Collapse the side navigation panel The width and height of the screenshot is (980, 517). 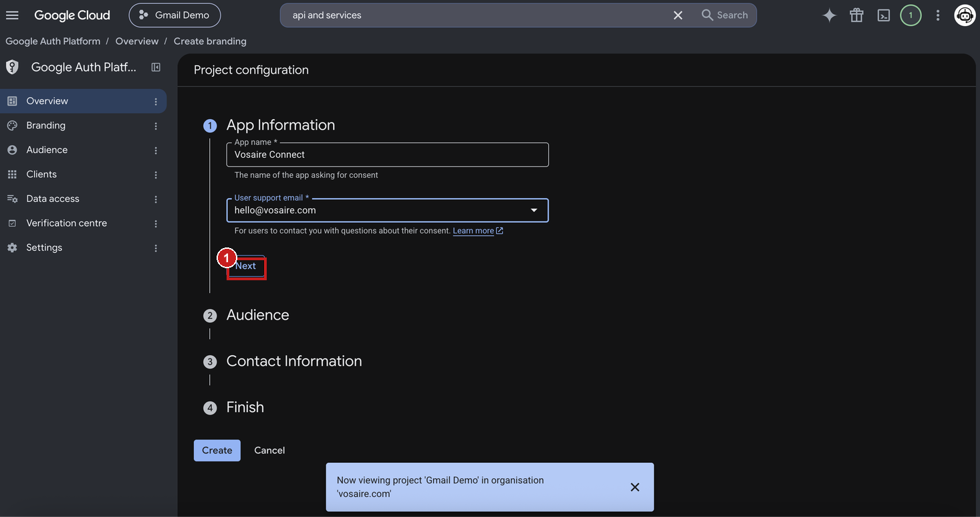click(x=156, y=67)
